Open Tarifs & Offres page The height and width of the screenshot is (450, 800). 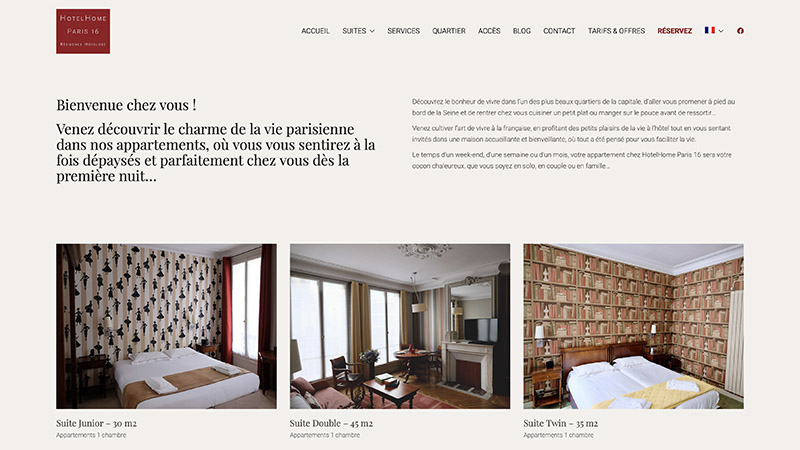pos(616,31)
